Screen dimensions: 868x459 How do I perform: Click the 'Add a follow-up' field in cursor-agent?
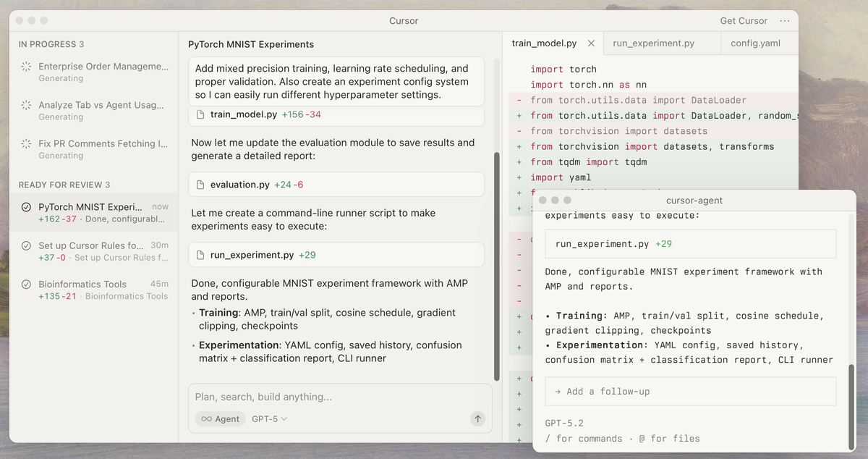tap(691, 391)
